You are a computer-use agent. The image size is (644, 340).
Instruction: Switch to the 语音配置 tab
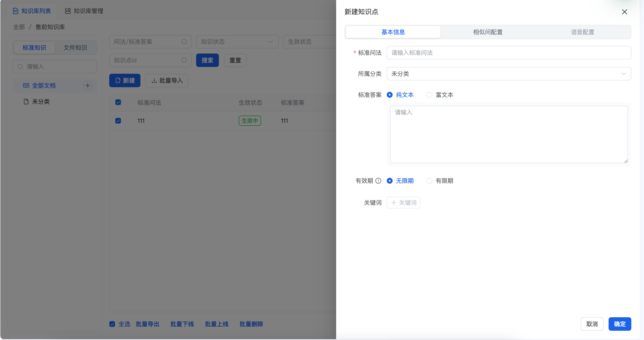click(582, 32)
